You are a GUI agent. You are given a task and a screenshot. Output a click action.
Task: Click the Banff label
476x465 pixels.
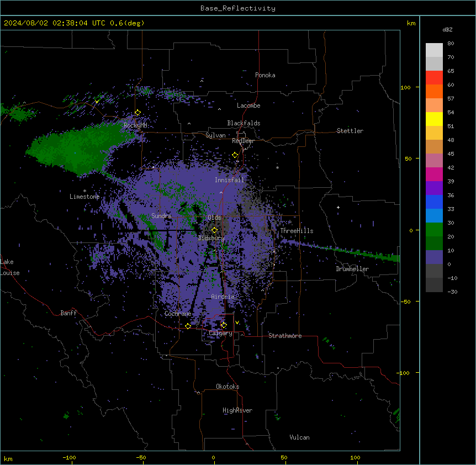68,313
